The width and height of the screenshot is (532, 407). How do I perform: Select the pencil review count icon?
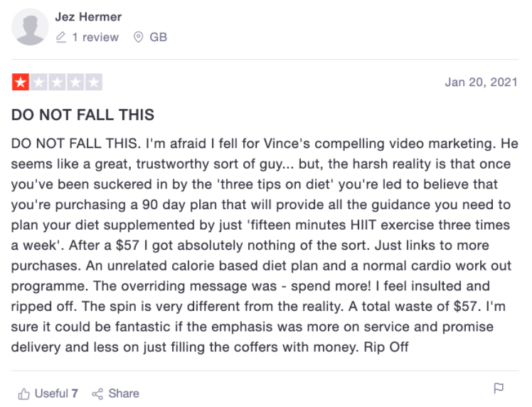61,37
